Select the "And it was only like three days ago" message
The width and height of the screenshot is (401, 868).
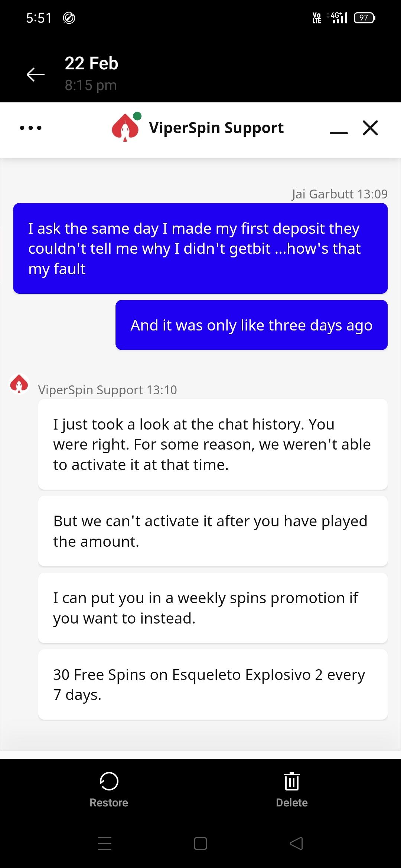coord(251,325)
